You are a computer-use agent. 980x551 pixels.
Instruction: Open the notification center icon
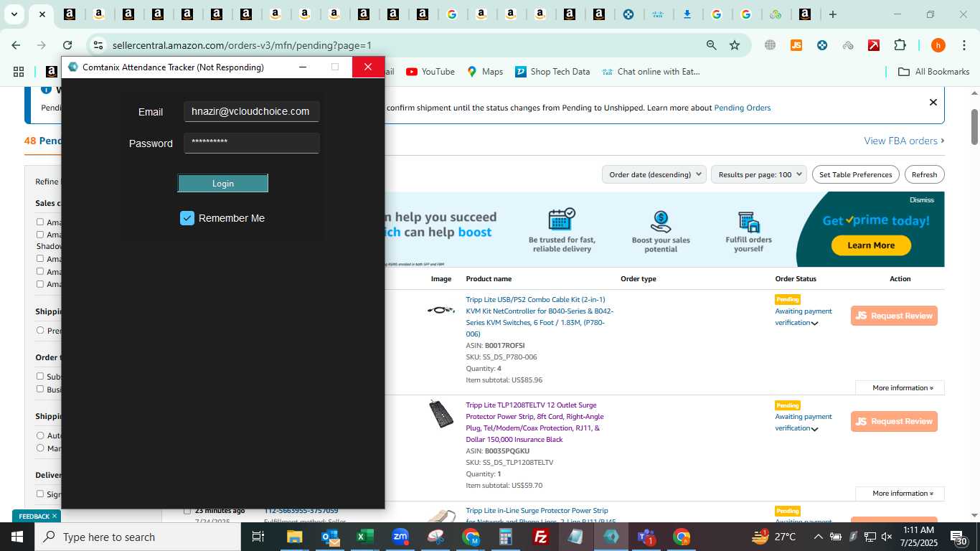pos(959,537)
